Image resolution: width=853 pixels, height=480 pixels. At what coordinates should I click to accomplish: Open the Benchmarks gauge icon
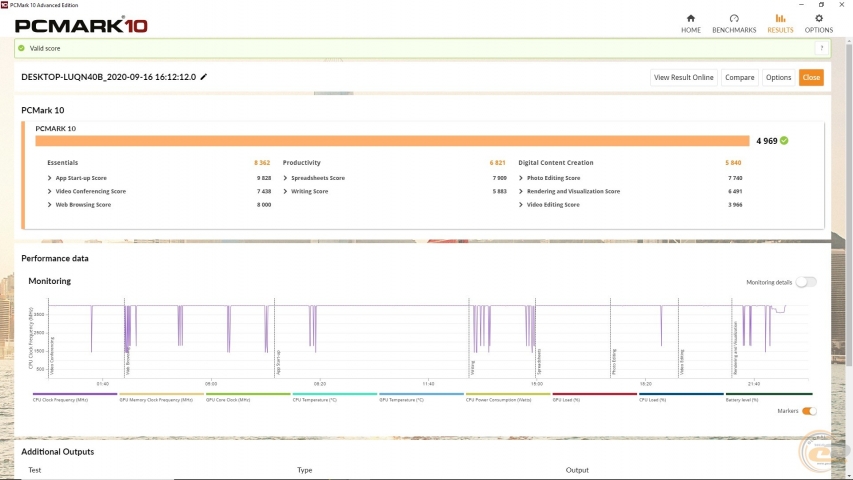pyautogui.click(x=734, y=19)
